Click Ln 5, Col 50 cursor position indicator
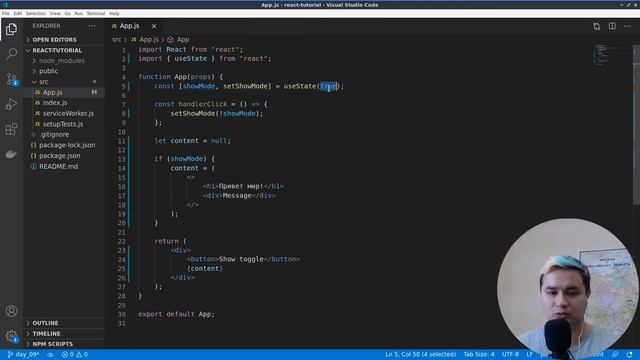This screenshot has width=640, height=360. (x=420, y=354)
